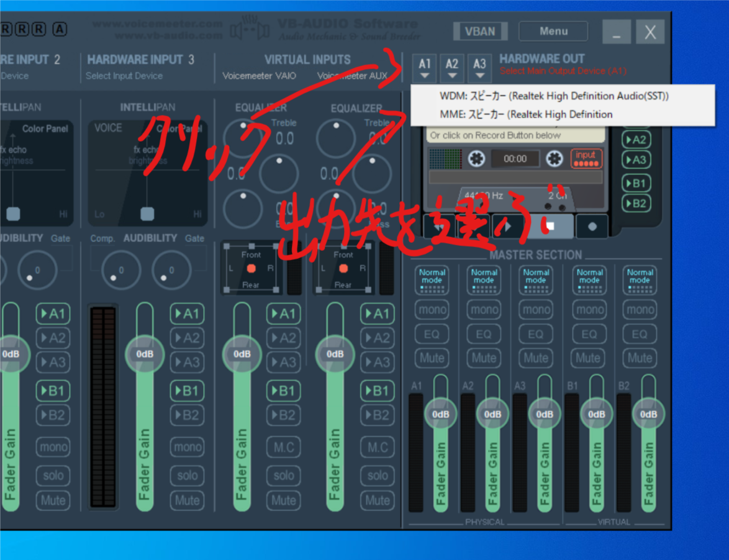Click Select Input Device under Hardware Input 3

(x=124, y=76)
